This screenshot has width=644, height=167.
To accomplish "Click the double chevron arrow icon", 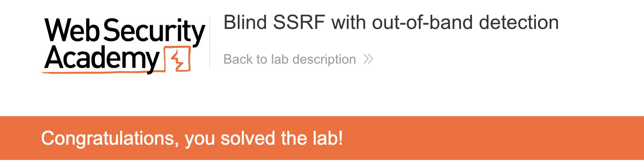I will click(x=368, y=60).
